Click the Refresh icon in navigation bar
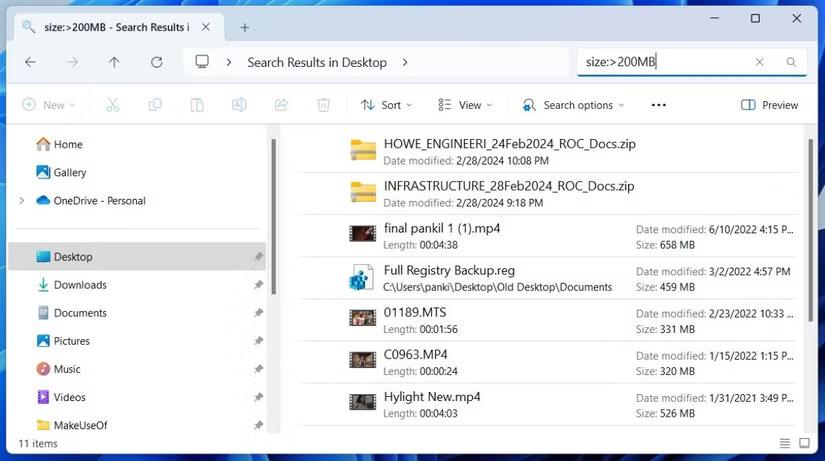 (x=156, y=62)
